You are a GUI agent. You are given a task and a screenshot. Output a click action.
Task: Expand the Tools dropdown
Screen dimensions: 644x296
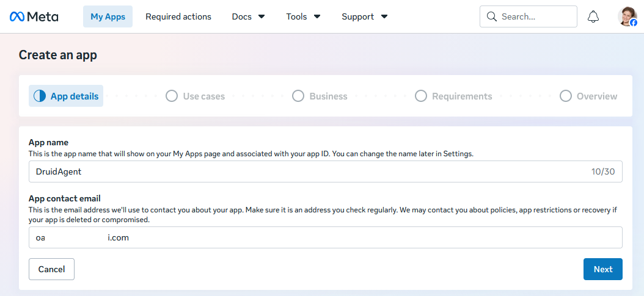tap(303, 16)
